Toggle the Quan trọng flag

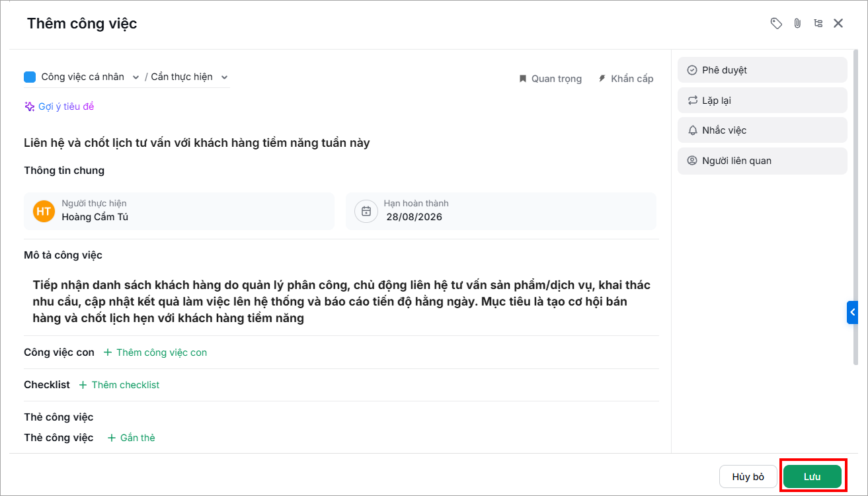pos(550,79)
